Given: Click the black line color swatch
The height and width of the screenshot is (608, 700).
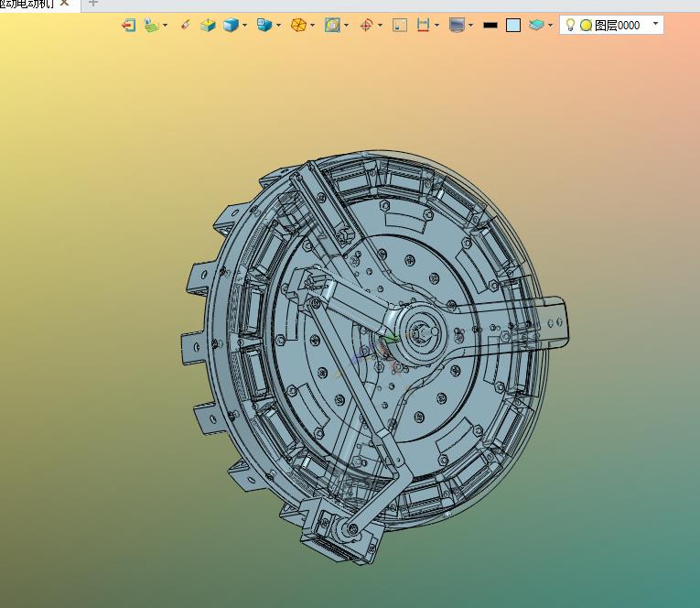Looking at the screenshot, I should pos(490,25).
